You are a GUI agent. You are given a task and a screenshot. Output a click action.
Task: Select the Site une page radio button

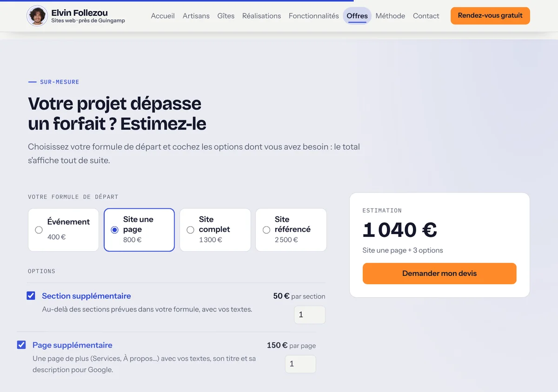click(x=115, y=230)
